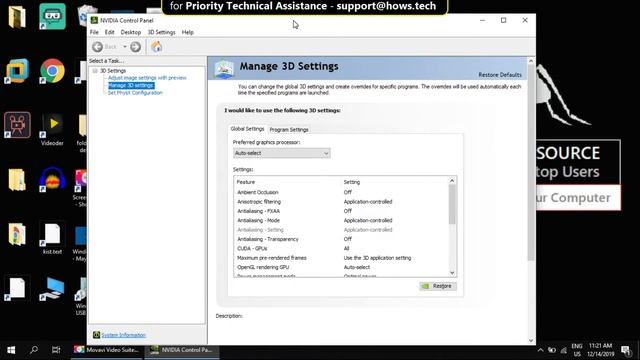The image size is (640, 360).
Task: Select Maximum pre-rendered frames row
Action: coord(342,258)
